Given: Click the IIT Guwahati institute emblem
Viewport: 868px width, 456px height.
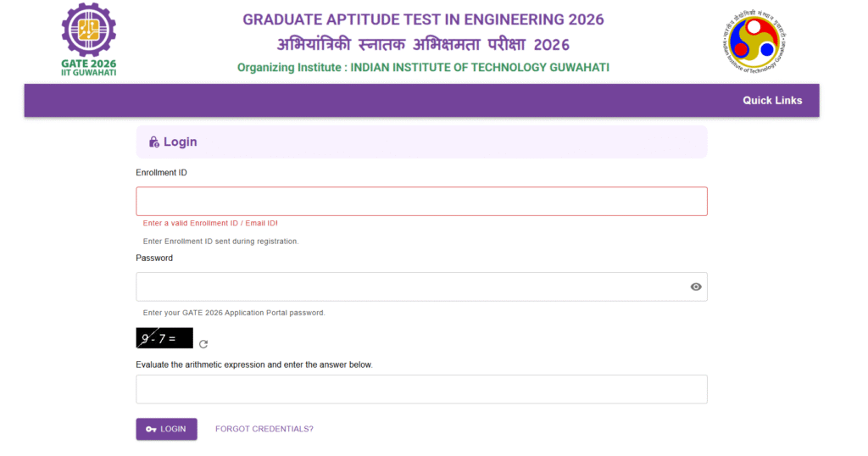Looking at the screenshot, I should pyautogui.click(x=754, y=42).
